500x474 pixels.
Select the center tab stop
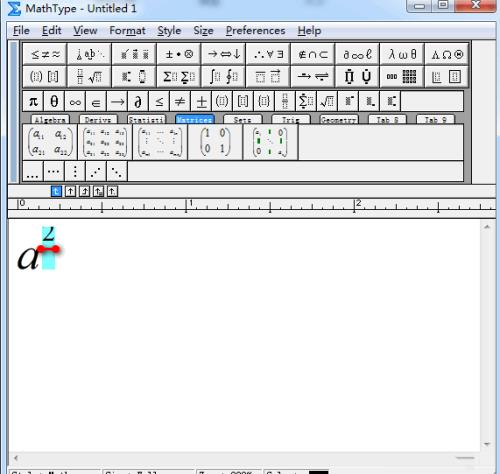tap(70, 191)
